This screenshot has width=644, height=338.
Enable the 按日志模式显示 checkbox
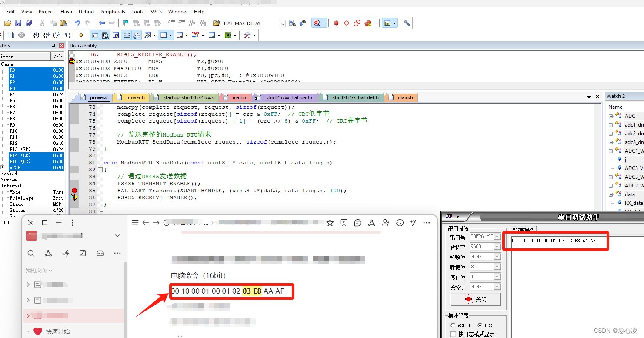click(452, 333)
